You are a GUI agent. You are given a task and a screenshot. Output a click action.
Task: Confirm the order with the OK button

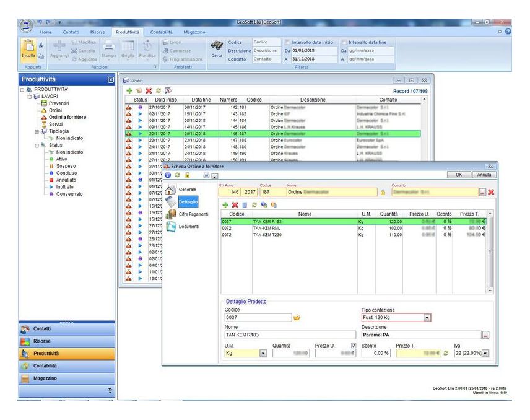click(459, 175)
